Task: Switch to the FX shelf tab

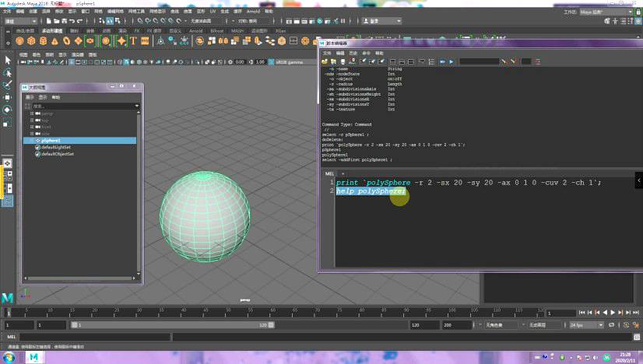Action: [x=137, y=31]
